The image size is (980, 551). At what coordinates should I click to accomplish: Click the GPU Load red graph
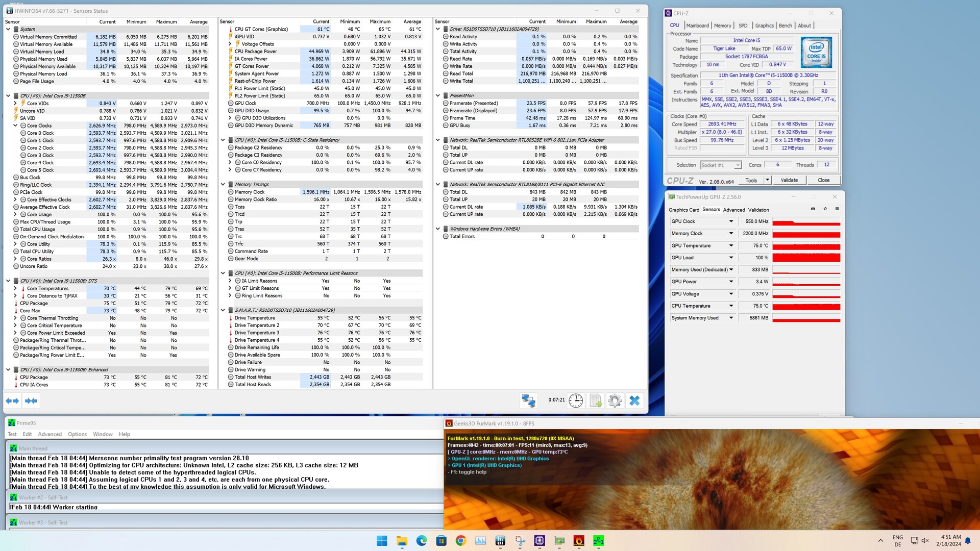coord(806,258)
